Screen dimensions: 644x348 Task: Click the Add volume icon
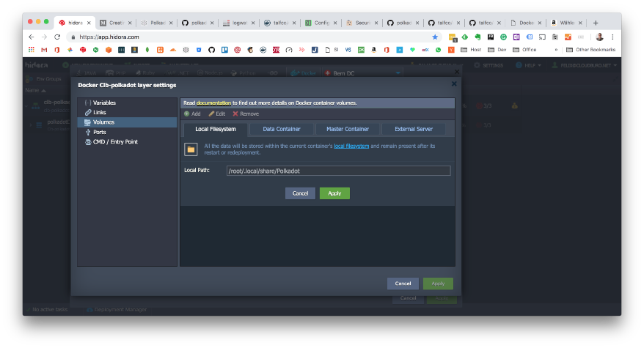tap(187, 114)
